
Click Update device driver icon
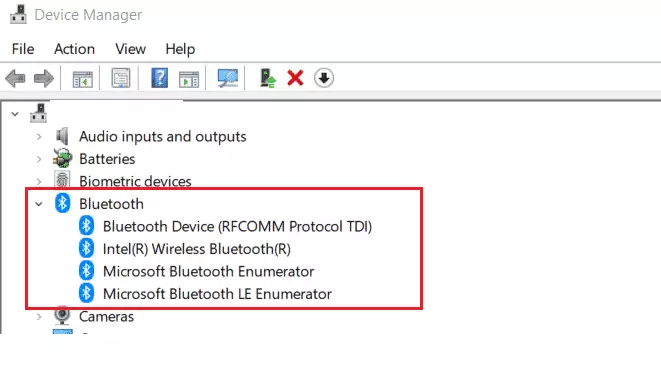pos(267,78)
